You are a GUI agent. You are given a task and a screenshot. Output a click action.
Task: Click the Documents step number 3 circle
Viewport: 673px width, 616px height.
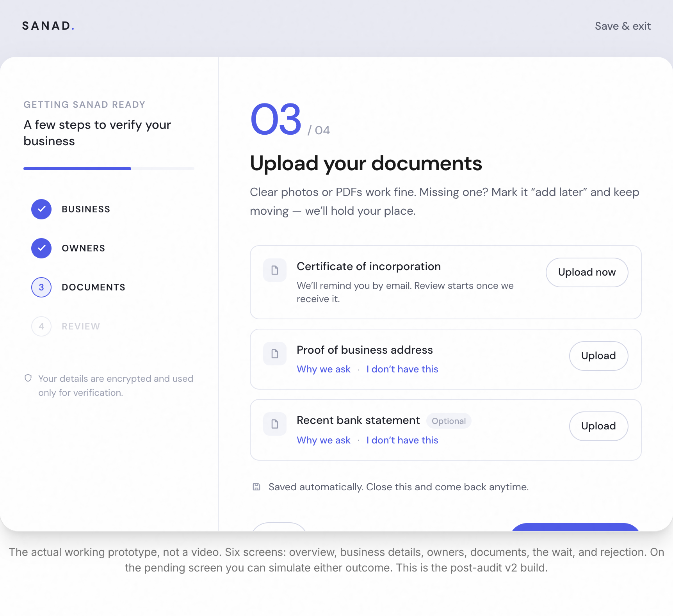tap(41, 287)
